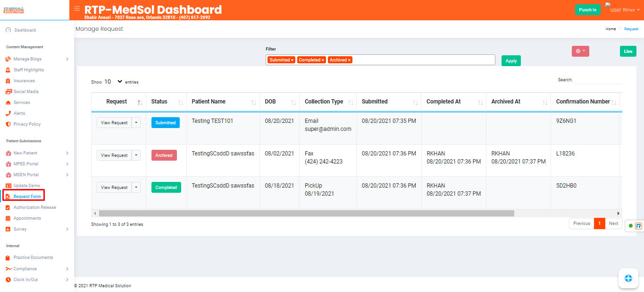This screenshot has height=292, width=644.
Task: Click the Manage Blogs sidebar icon
Action: [8, 59]
